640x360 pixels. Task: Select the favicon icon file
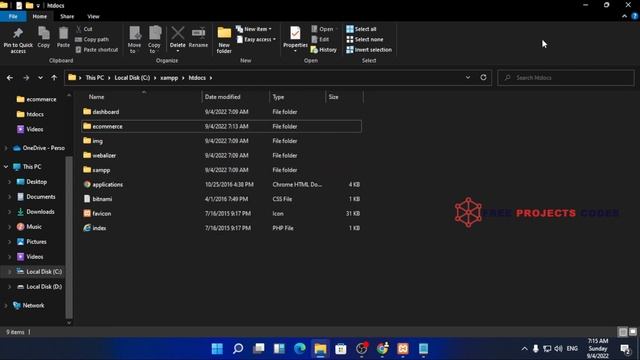point(221,213)
